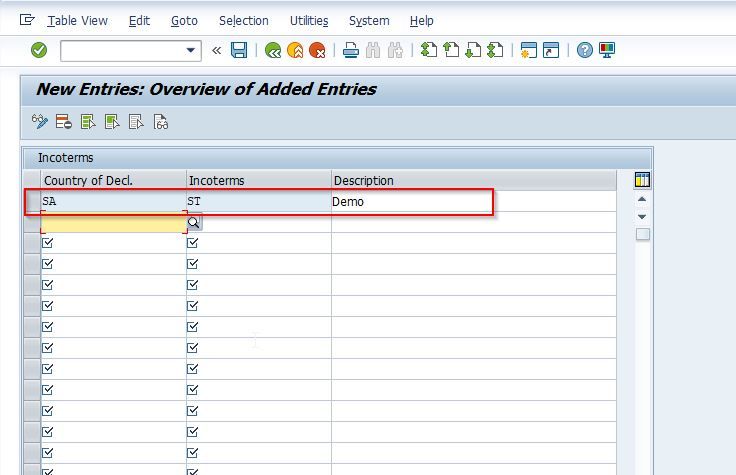Open the Edit menu
Viewport: 736px width, 475px height.
(x=139, y=21)
